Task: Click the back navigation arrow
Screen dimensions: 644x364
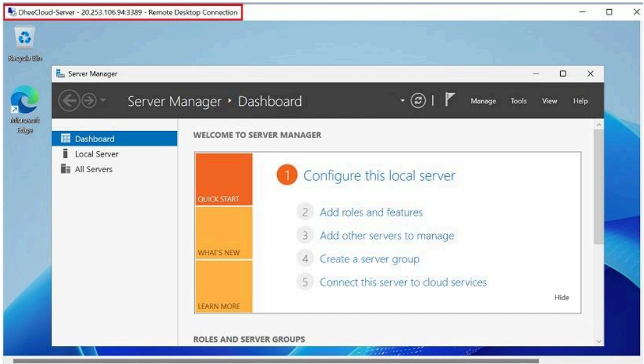Action: tap(69, 101)
